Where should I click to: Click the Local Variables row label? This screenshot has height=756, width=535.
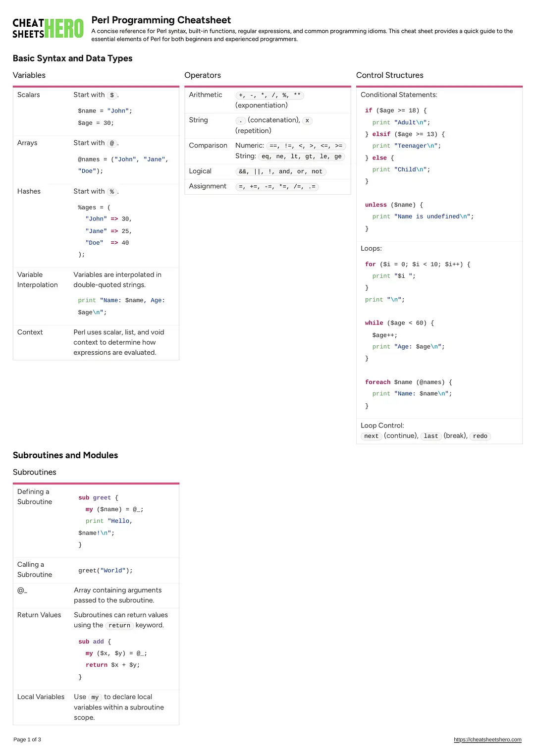41,697
